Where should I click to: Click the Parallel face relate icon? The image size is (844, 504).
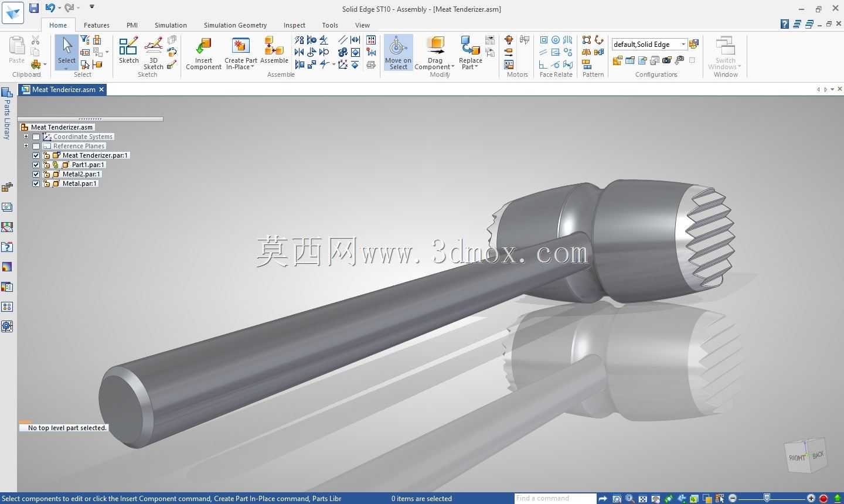tap(543, 52)
